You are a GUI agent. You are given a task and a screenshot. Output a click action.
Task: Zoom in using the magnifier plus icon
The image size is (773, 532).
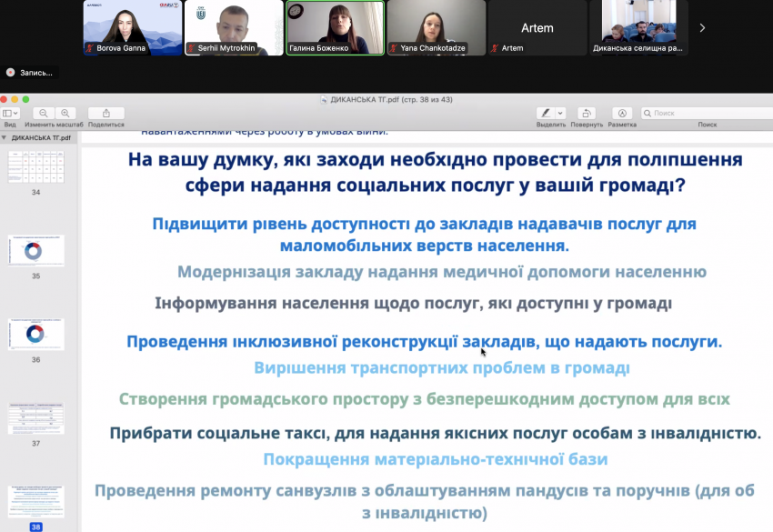pos(65,114)
